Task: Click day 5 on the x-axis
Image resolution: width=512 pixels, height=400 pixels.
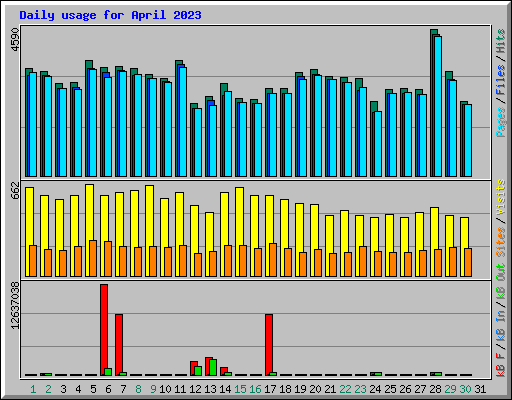Action: tap(93, 389)
